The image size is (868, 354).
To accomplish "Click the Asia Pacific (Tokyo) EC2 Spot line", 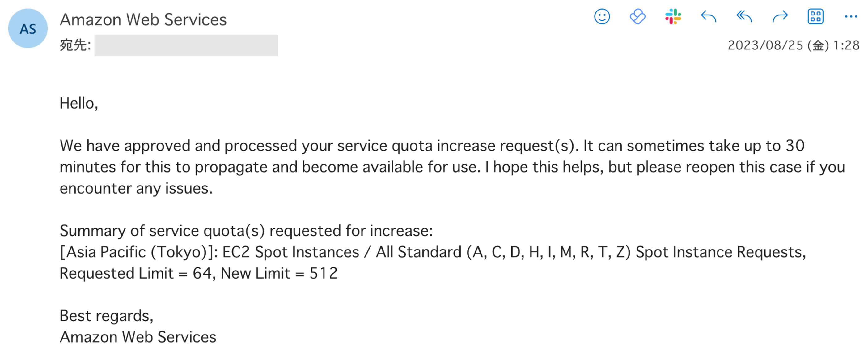I will pos(433,252).
